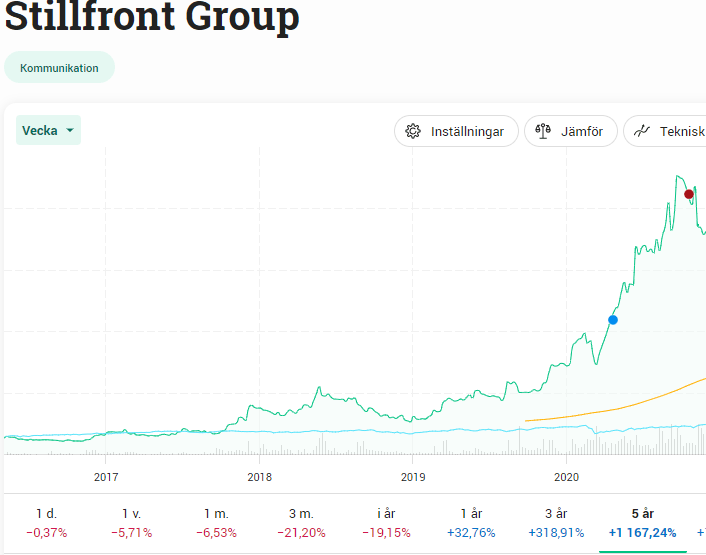Select the 5 år period tab
706x555 pixels.
(x=642, y=522)
